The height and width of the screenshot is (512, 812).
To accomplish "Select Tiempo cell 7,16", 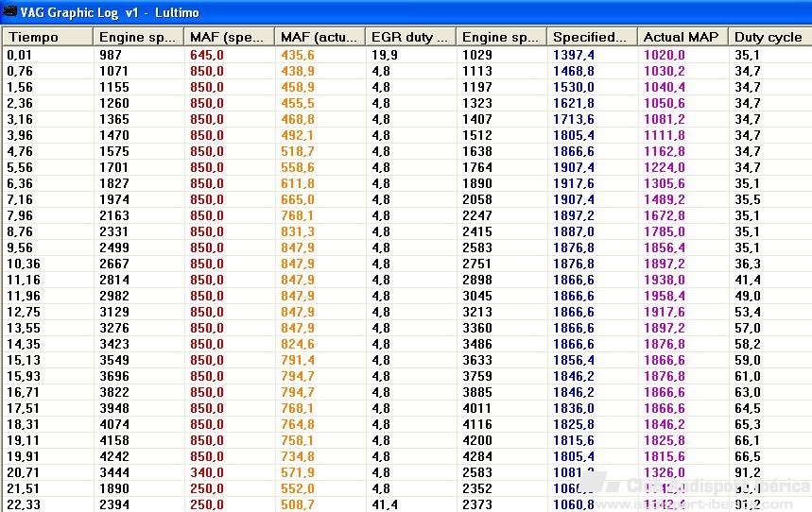I will tap(20, 199).
